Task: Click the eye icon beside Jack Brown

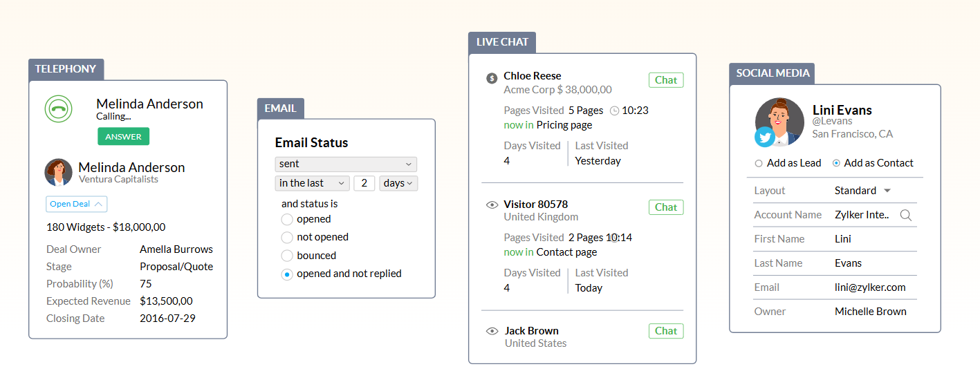Action: point(492,331)
